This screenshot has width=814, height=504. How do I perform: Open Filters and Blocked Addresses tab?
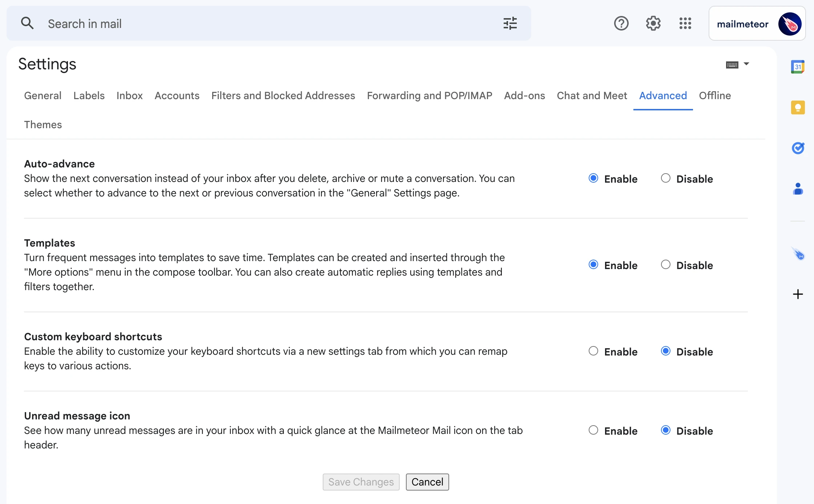click(x=283, y=95)
